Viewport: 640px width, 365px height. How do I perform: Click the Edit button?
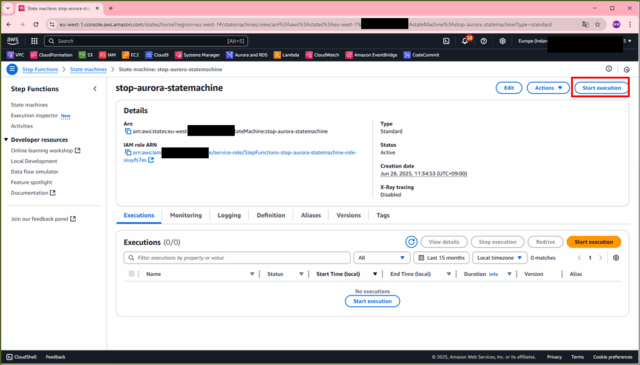coord(509,88)
